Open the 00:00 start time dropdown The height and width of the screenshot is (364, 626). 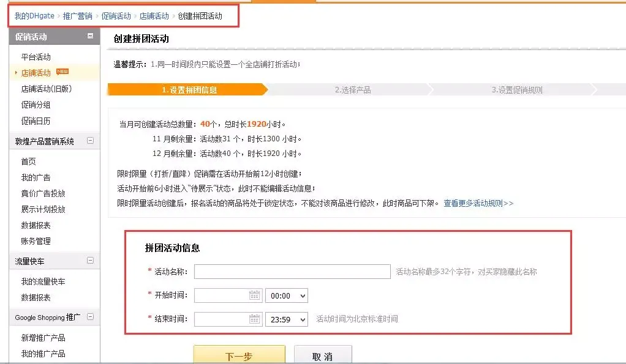point(287,295)
